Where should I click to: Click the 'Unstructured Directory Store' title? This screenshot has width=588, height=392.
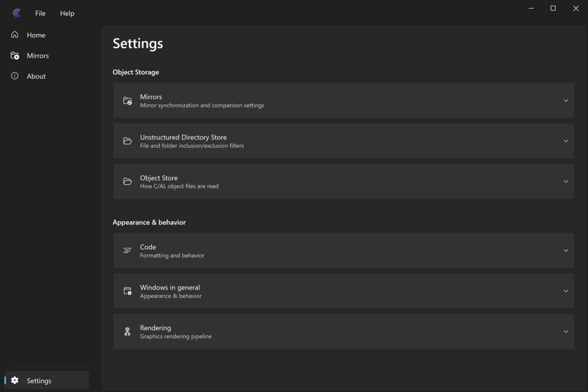coord(183,137)
